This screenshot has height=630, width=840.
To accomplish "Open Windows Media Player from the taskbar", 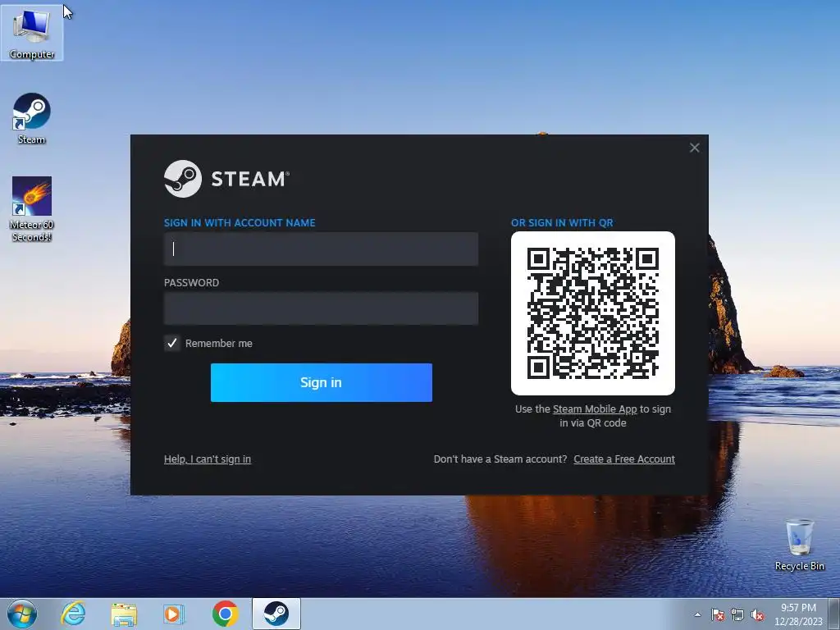I will (x=174, y=614).
